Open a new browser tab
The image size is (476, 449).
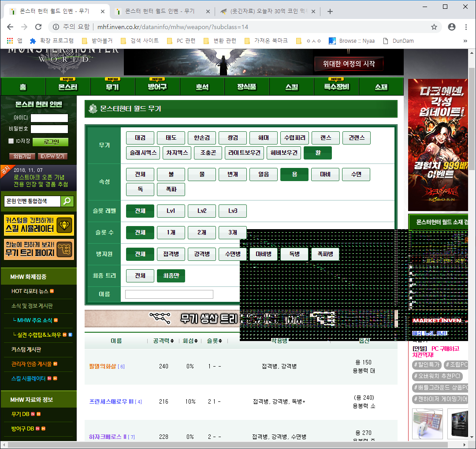pos(330,11)
